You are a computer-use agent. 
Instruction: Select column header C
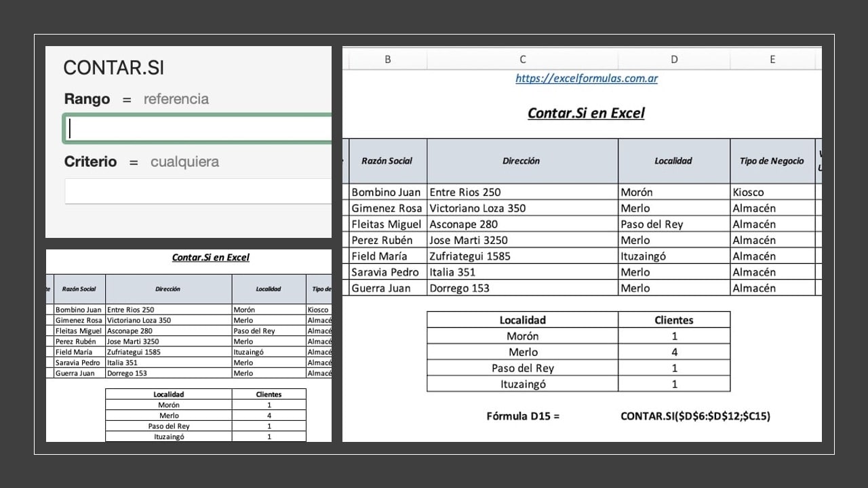522,59
